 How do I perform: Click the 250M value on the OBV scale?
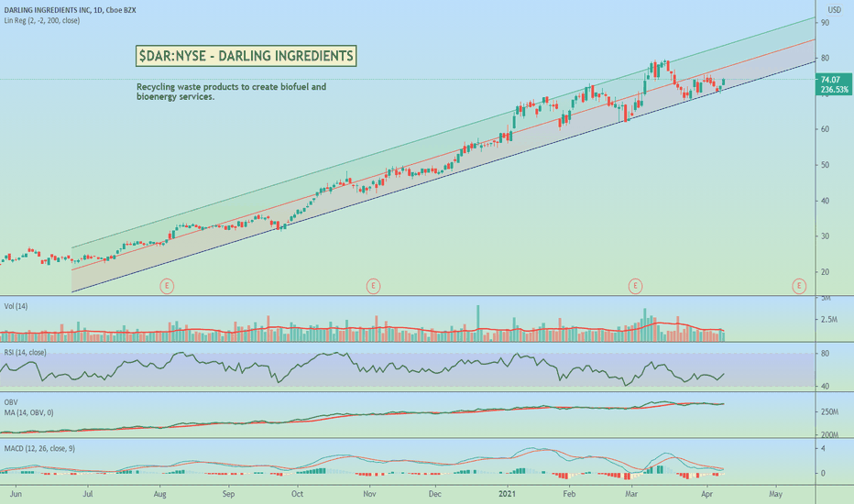pos(829,412)
